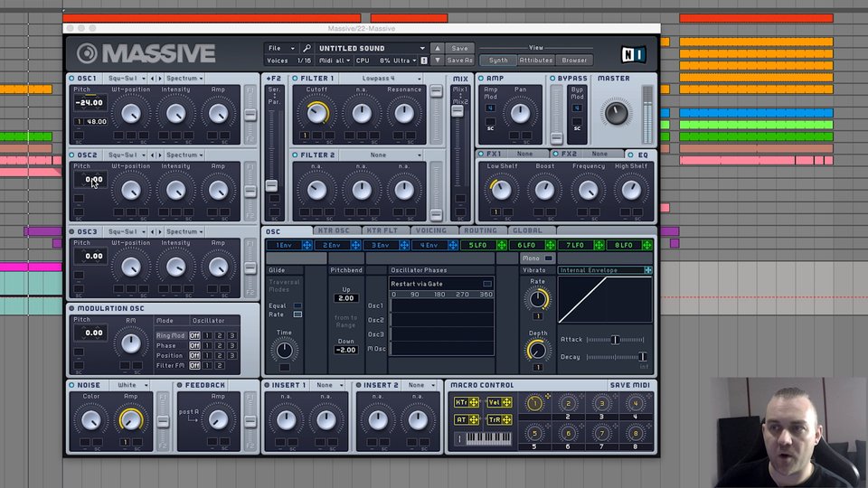Click the Save As button
The width and height of the screenshot is (868, 488).
(459, 61)
